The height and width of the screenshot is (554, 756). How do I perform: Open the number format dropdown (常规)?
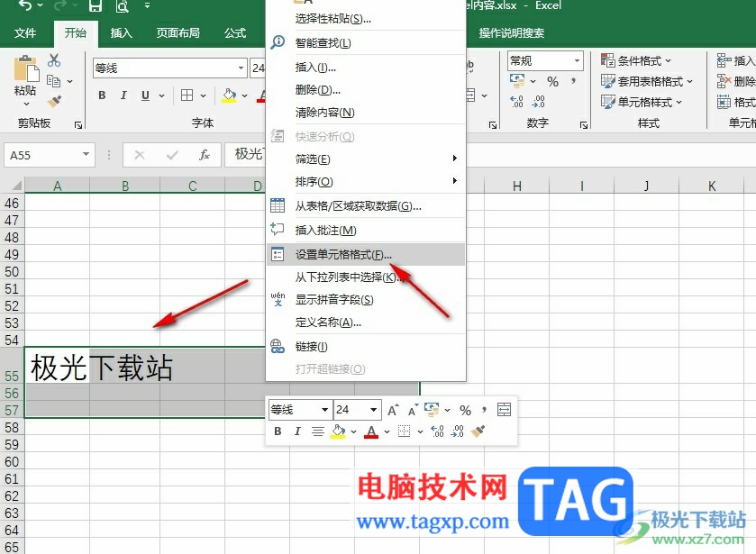(577, 60)
